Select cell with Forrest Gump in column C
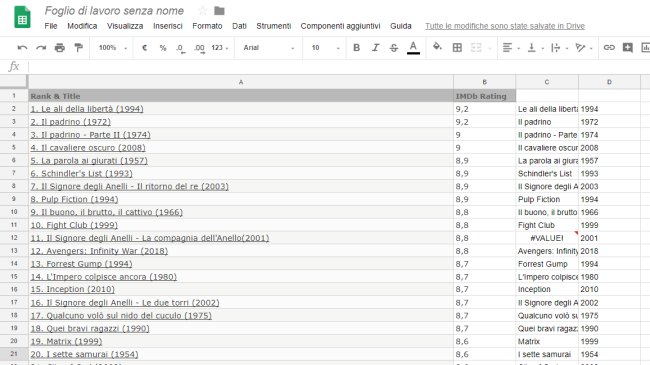The width and height of the screenshot is (650, 365). click(x=547, y=264)
